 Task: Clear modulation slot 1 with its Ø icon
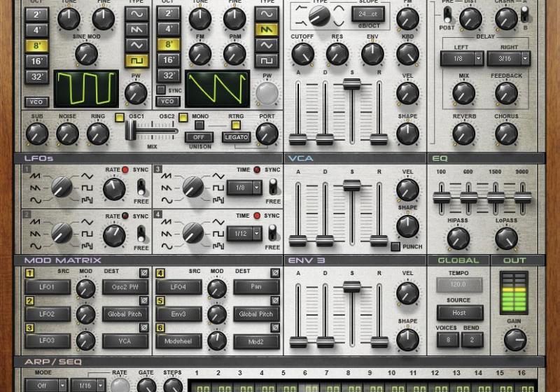coord(144,274)
